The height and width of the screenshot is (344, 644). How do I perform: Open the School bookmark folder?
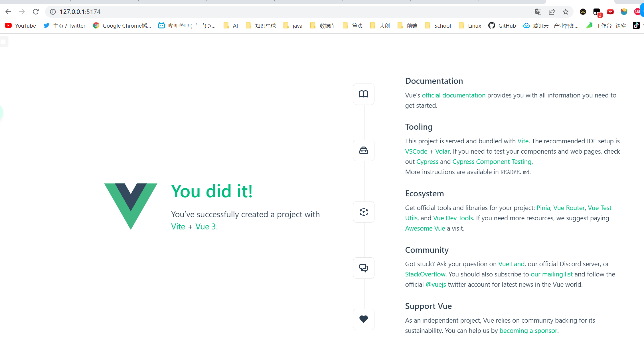(x=438, y=26)
